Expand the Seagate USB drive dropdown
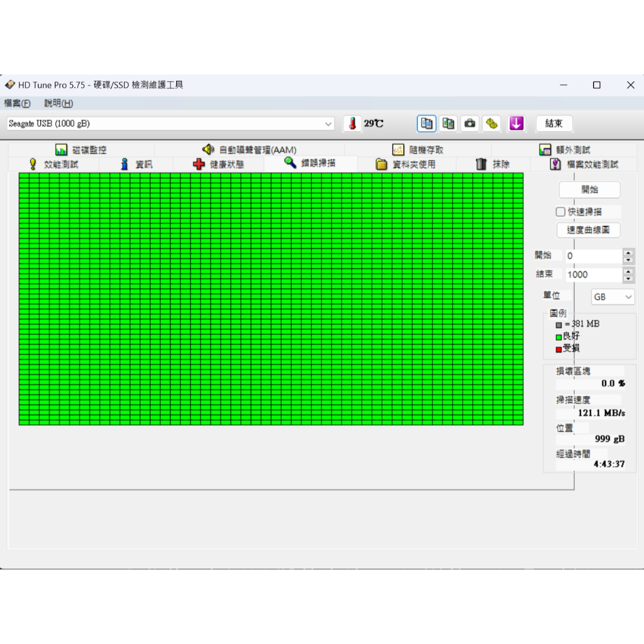The height and width of the screenshot is (644, 644). (328, 124)
